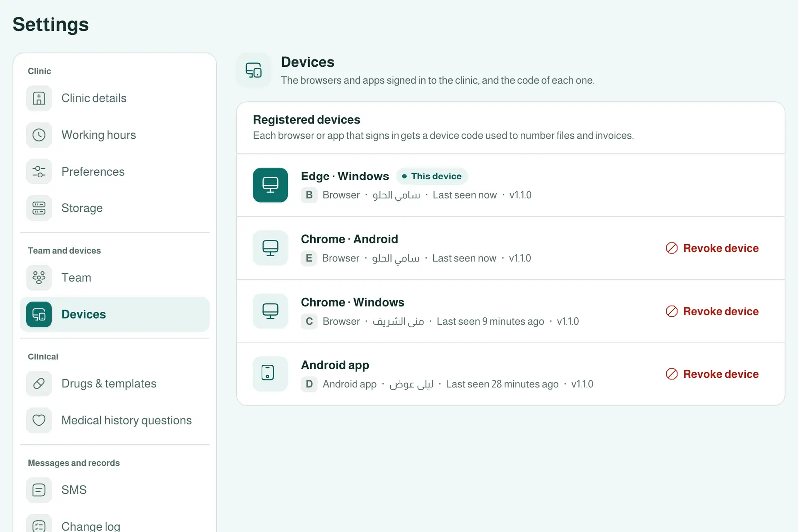798x532 pixels.
Task: Click the Settings page title
Action: pos(51,25)
